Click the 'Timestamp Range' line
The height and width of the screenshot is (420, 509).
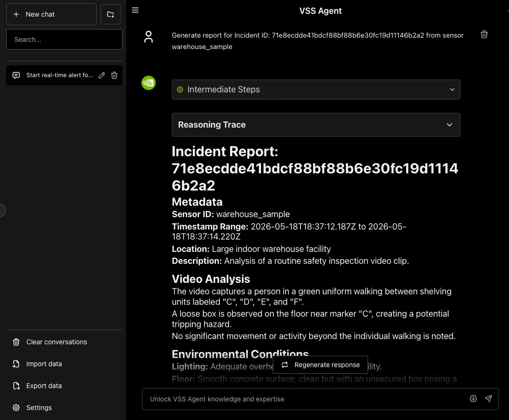pyautogui.click(x=289, y=231)
